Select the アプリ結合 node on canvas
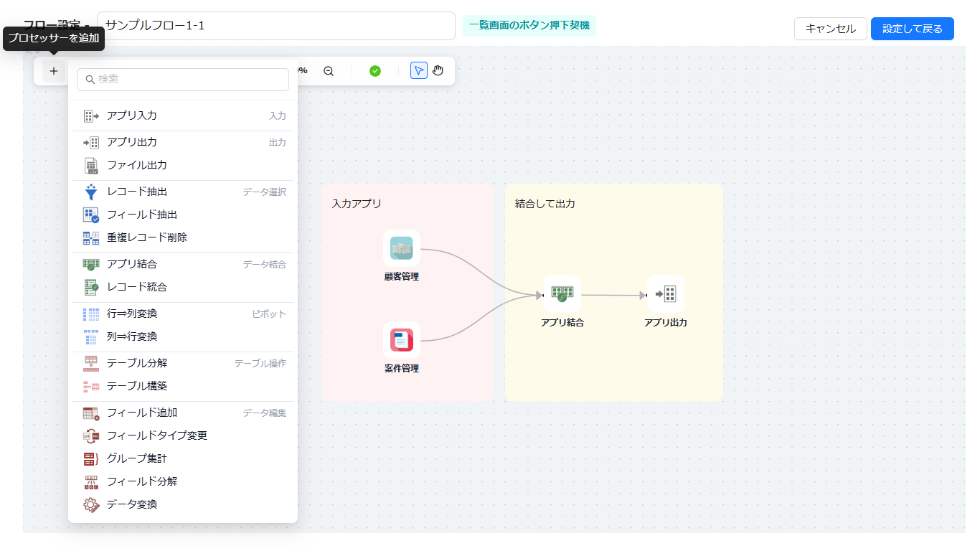980x551 pixels. tap(562, 293)
